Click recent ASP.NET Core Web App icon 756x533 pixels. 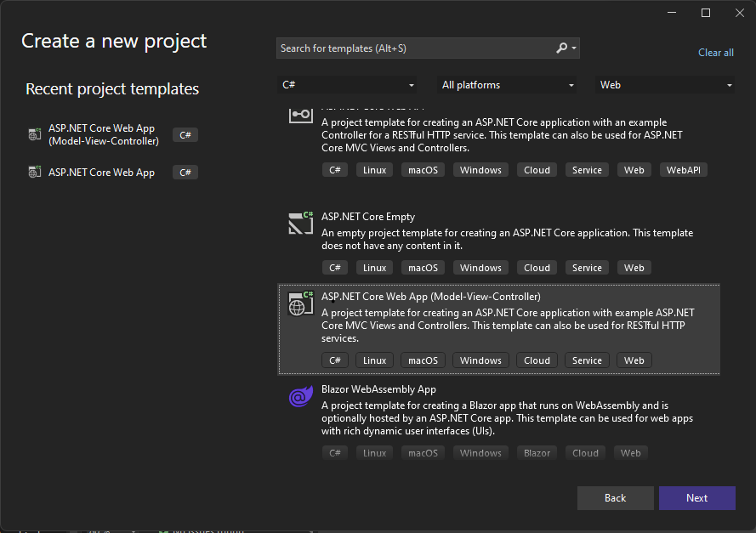pyautogui.click(x=34, y=172)
